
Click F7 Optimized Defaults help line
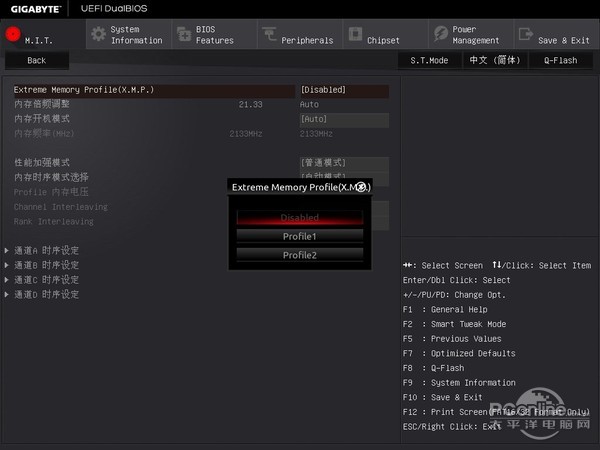pos(459,353)
